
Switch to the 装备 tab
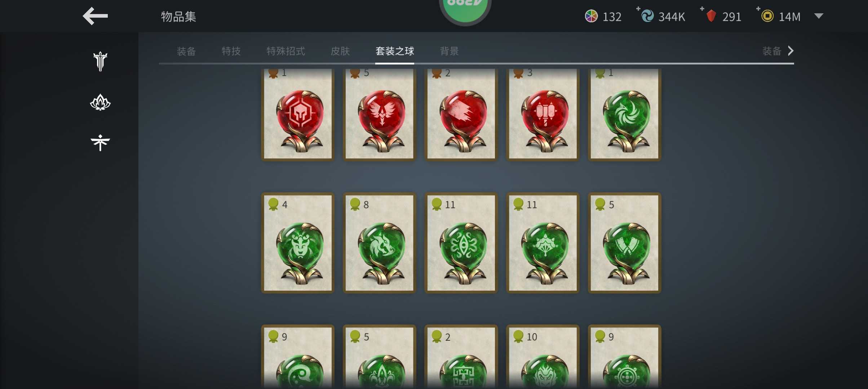click(186, 51)
